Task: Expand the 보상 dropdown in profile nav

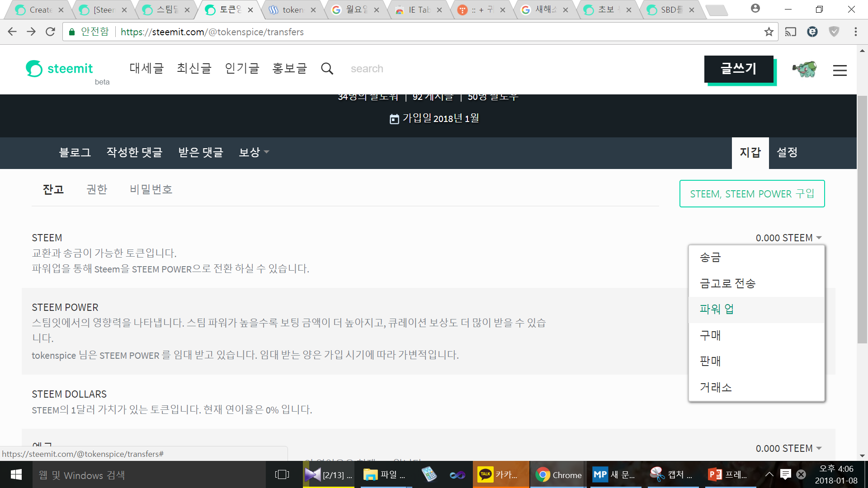Action: 254,152
